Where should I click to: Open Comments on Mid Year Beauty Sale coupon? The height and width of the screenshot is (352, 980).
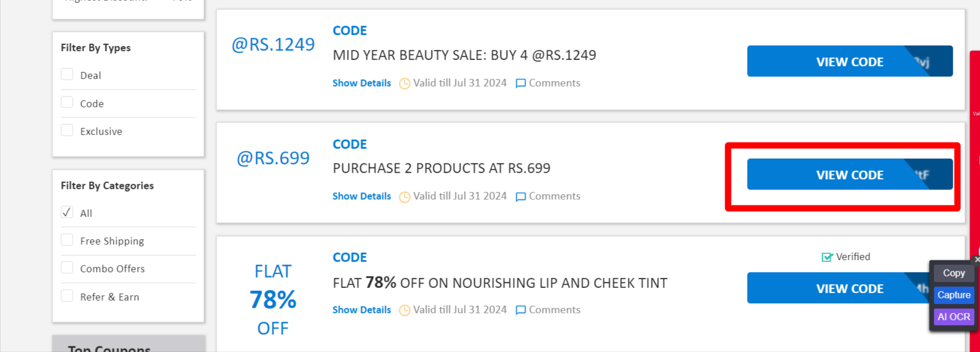pos(548,83)
